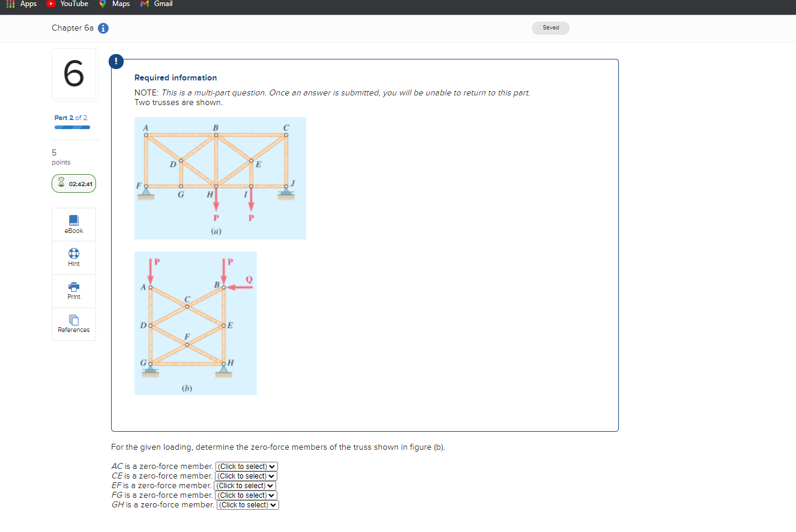Click truss figure (b) image
Screen dimensions: 796x532
click(196, 323)
